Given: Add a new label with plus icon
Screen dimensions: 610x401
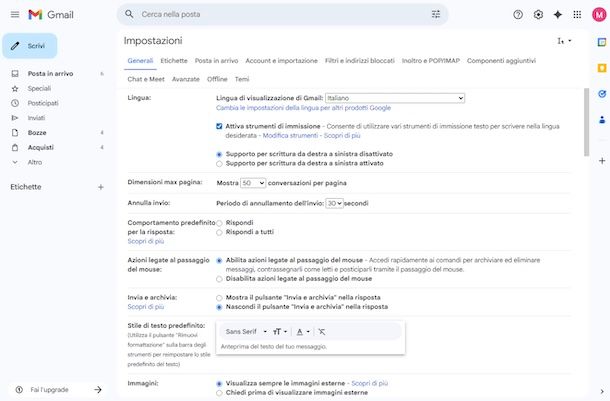Looking at the screenshot, I should click(x=100, y=187).
